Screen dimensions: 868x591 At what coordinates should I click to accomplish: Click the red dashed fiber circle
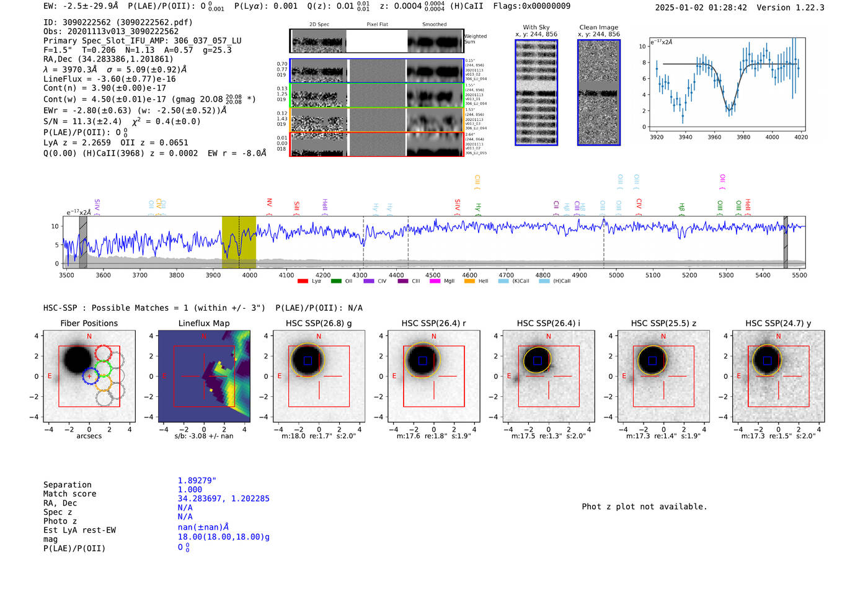pyautogui.click(x=103, y=353)
